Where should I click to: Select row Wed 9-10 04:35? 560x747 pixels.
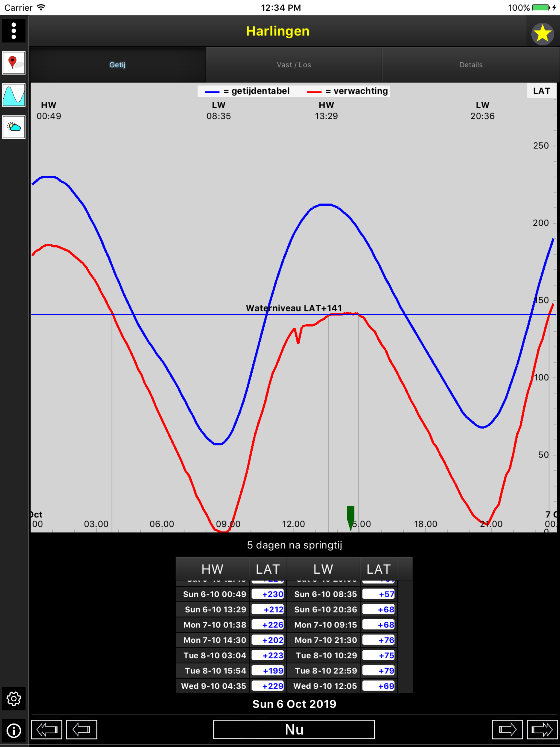click(x=213, y=686)
